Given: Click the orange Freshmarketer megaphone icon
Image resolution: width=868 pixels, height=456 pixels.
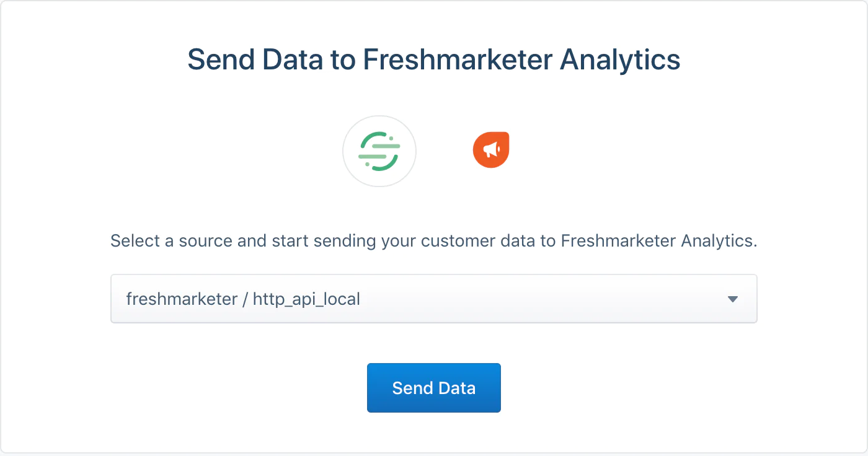Looking at the screenshot, I should coord(491,150).
